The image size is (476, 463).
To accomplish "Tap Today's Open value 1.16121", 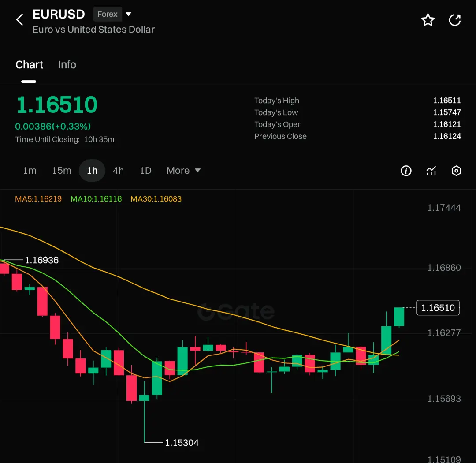I will tap(447, 124).
